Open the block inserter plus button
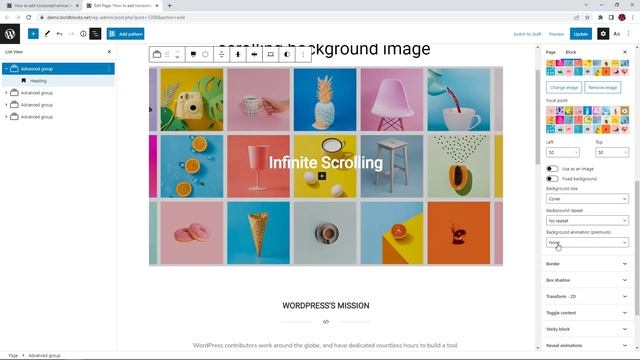This screenshot has width=640, height=360. pyautogui.click(x=33, y=34)
